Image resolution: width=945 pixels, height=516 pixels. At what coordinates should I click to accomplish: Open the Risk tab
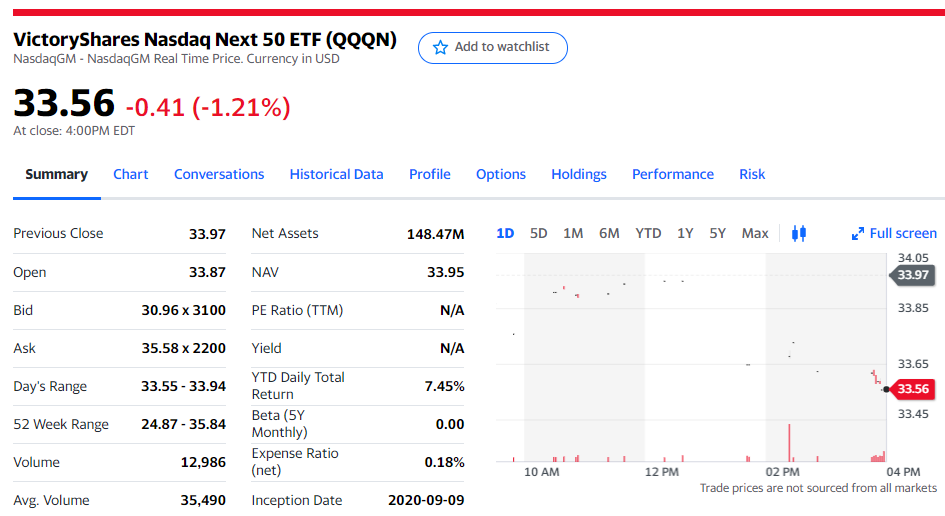tap(752, 174)
